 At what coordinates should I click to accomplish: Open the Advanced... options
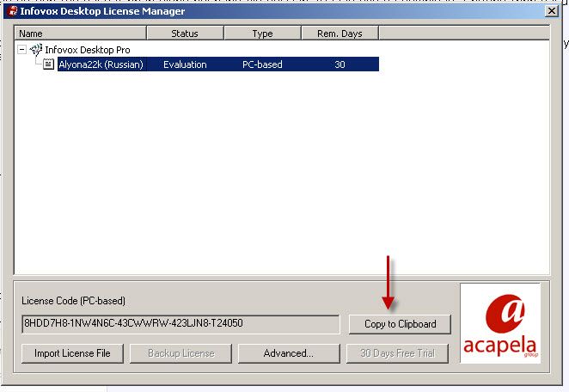pos(288,353)
